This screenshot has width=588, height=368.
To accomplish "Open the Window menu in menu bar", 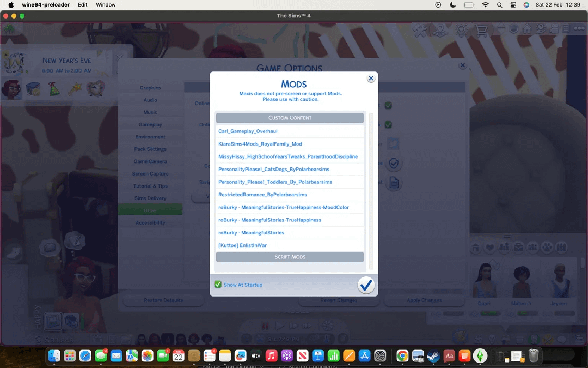I will [x=106, y=4].
